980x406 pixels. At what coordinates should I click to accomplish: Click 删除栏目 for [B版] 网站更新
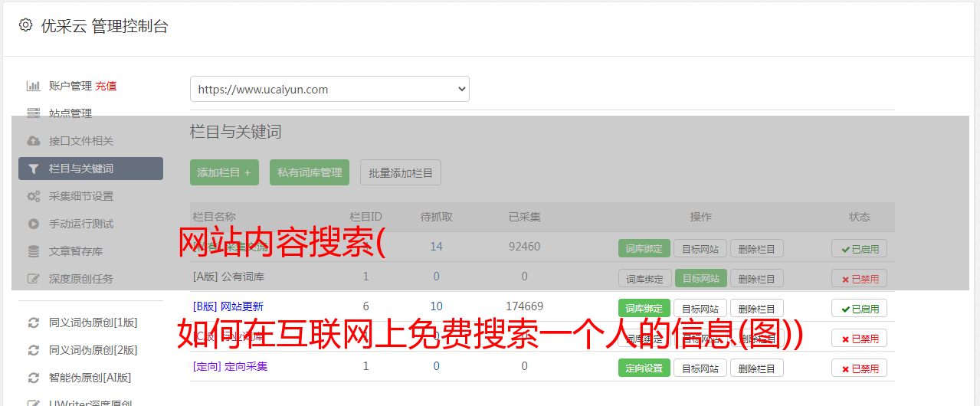756,308
